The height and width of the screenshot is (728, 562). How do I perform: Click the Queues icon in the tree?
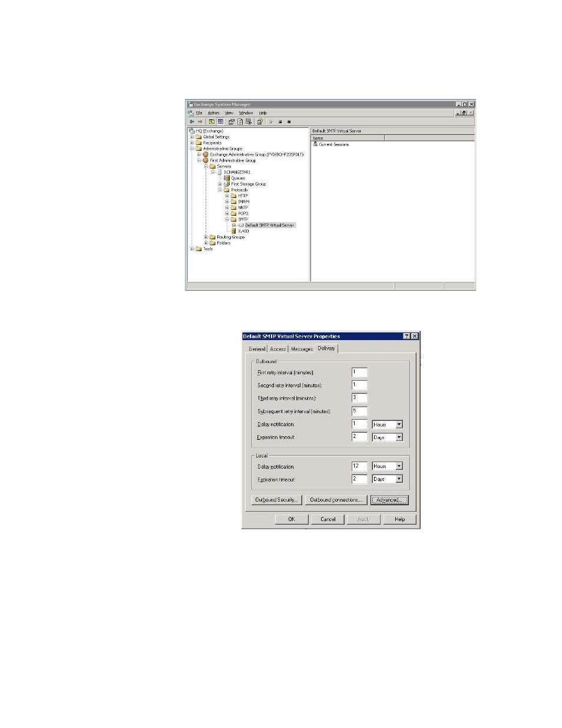227,178
